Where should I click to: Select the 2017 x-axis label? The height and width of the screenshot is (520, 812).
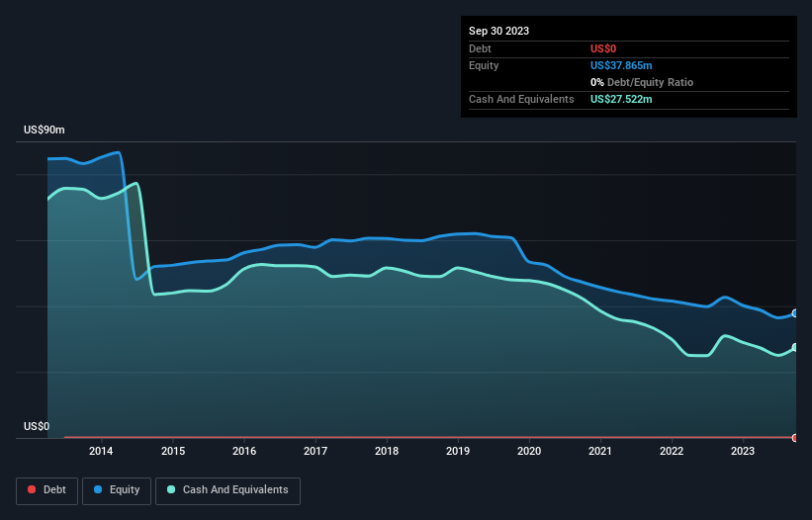pyautogui.click(x=316, y=451)
